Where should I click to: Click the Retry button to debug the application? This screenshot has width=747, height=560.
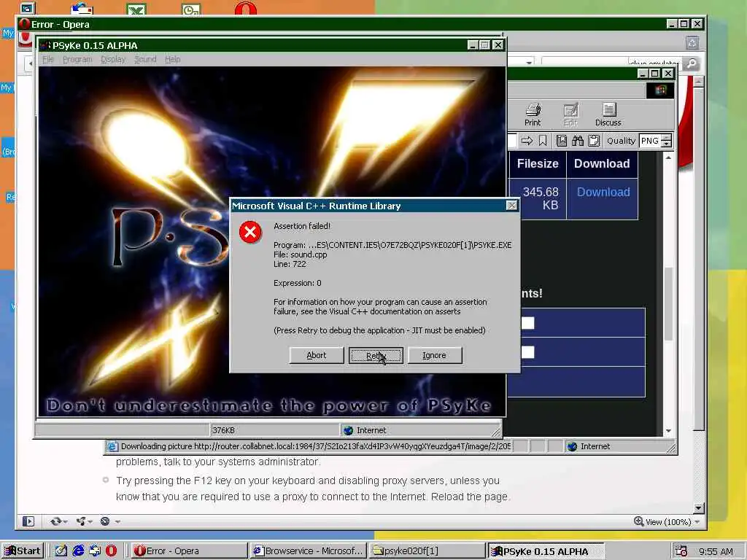coord(376,355)
